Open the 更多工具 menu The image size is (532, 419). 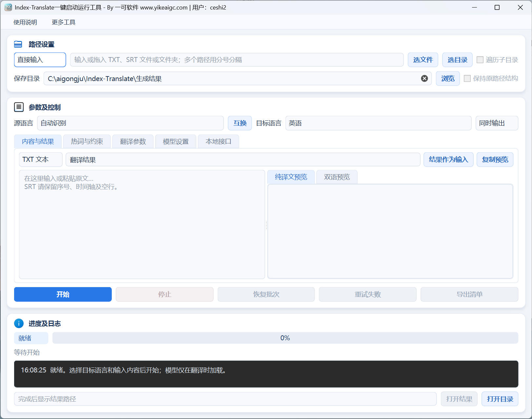point(64,22)
